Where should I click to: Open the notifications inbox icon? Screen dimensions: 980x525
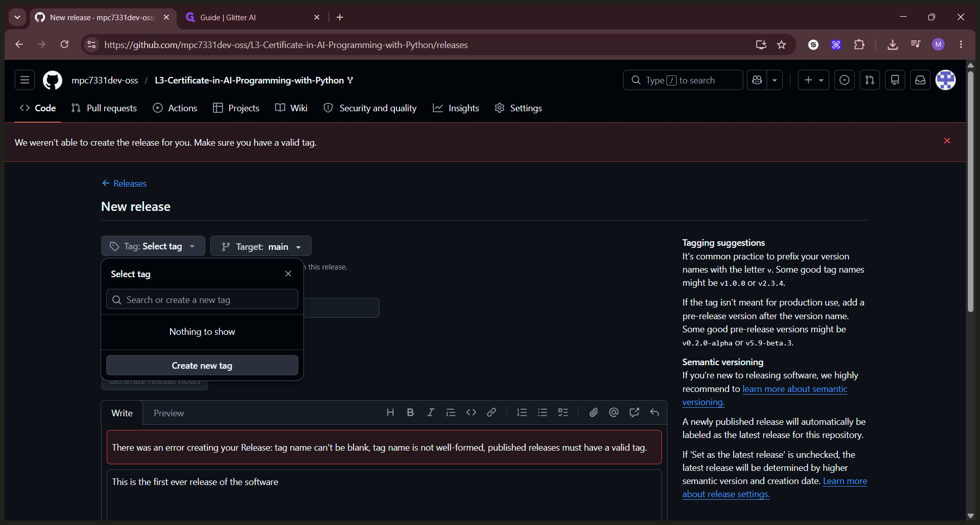tap(920, 80)
